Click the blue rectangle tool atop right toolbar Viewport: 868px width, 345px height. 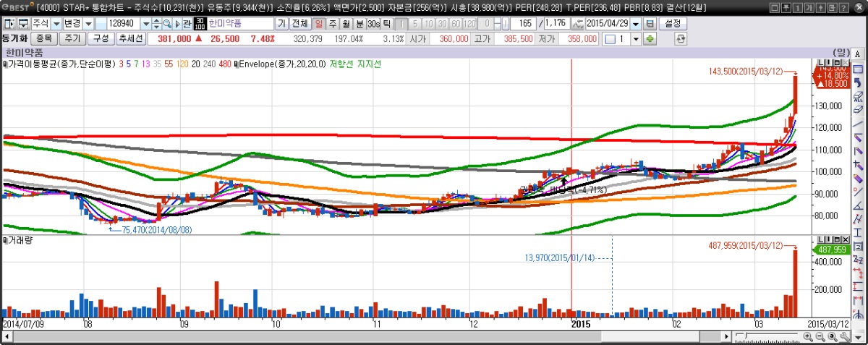click(x=858, y=69)
